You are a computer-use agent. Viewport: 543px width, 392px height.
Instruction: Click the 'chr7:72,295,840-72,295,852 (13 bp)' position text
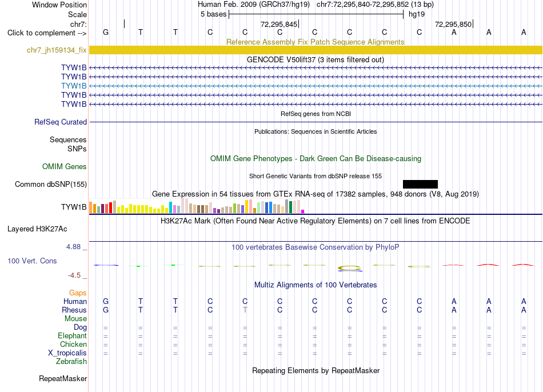[375, 5]
